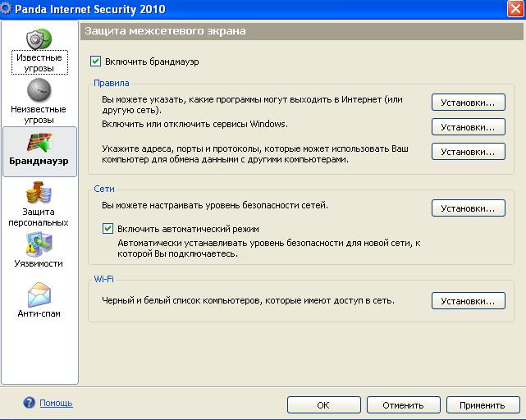Viewport: 526px width, 420px height.
Task: Open Установки for network security level
Action: [x=469, y=208]
